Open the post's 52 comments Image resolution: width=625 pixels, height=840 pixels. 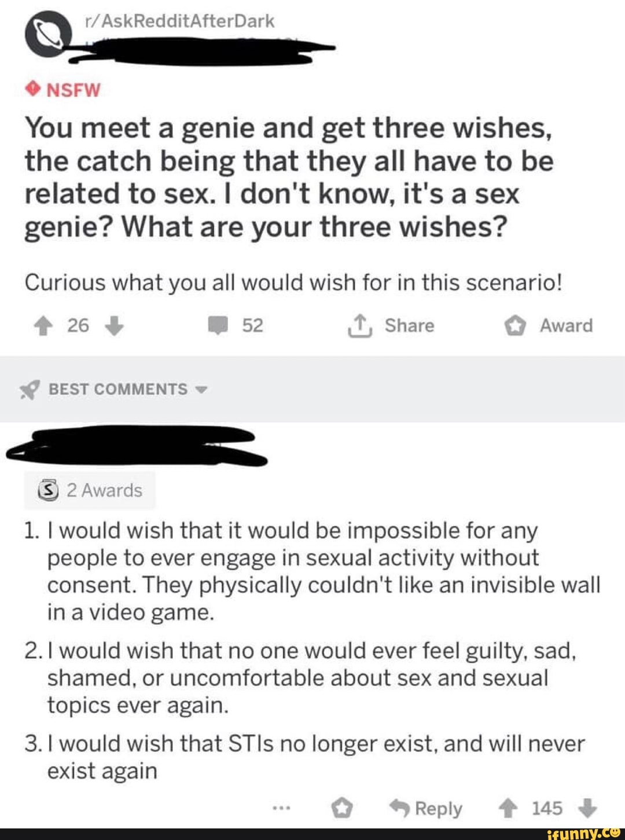click(236, 326)
